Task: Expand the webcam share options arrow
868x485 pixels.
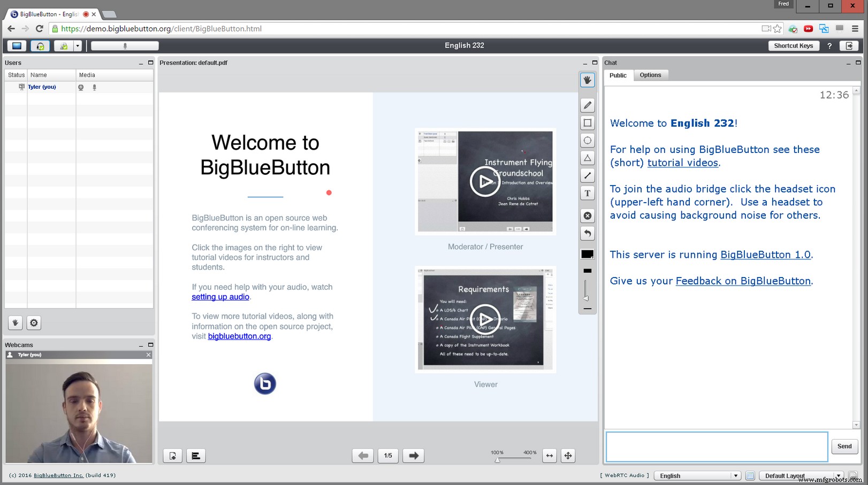Action: pos(78,46)
